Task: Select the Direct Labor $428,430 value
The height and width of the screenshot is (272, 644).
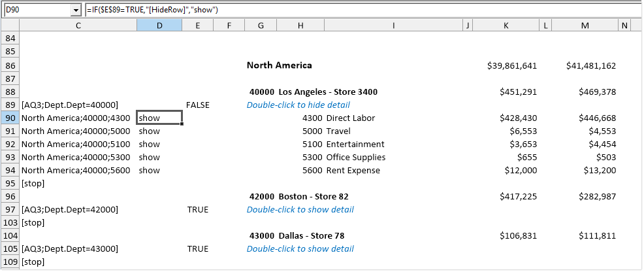Action: coord(517,118)
